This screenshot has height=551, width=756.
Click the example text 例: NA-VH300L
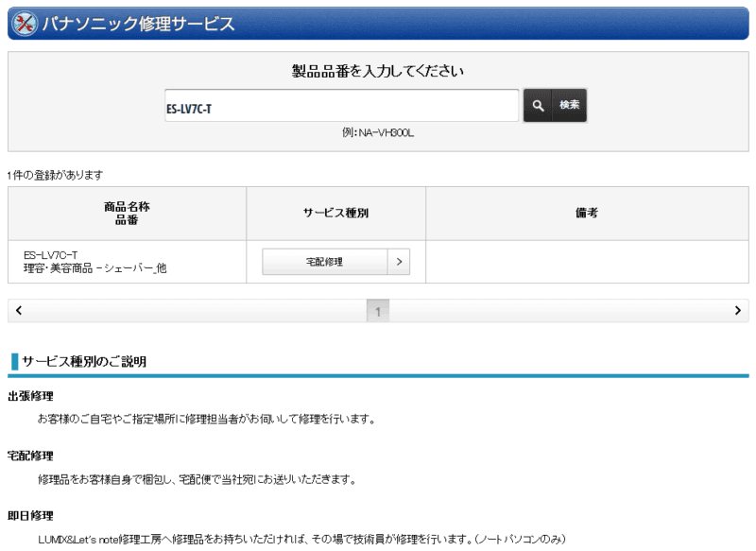tap(378, 133)
